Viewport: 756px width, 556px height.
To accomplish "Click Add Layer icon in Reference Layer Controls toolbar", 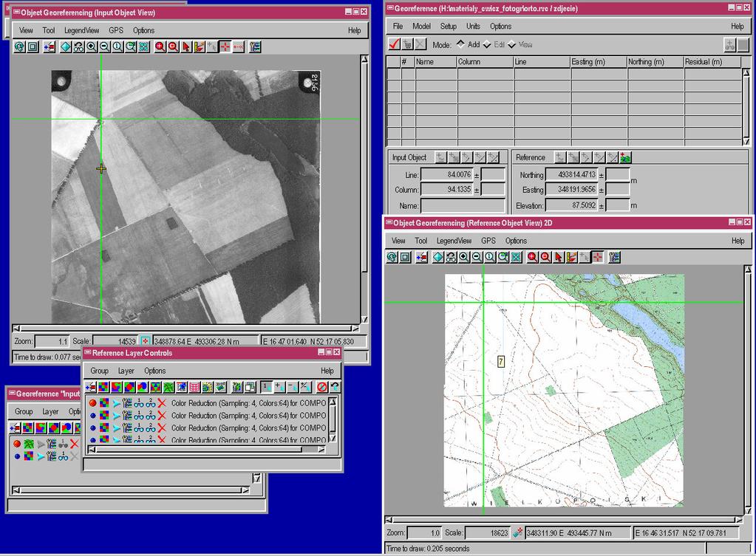I will pyautogui.click(x=90, y=387).
